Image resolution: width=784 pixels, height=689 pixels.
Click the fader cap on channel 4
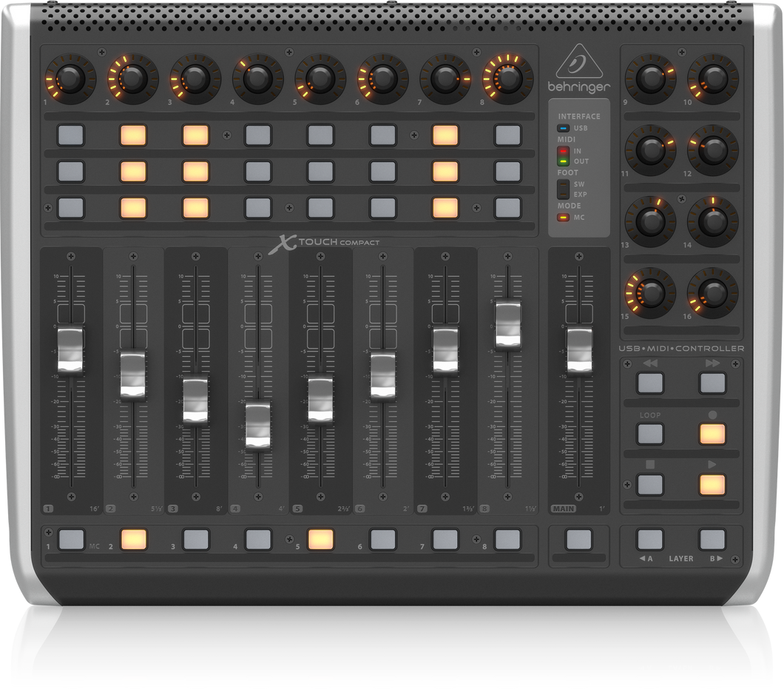point(257,425)
